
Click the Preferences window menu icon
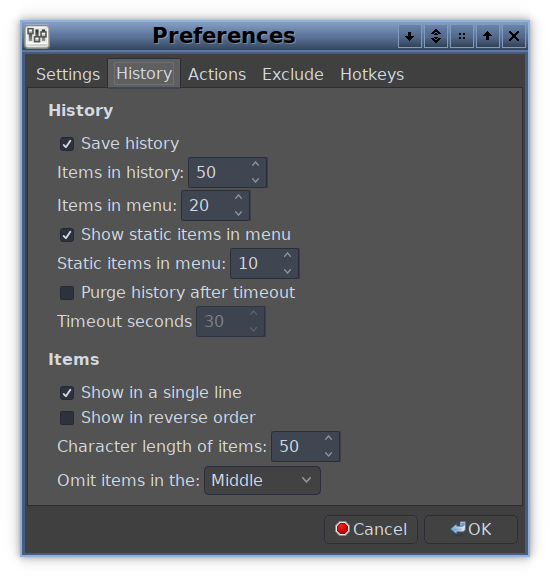pos(37,36)
